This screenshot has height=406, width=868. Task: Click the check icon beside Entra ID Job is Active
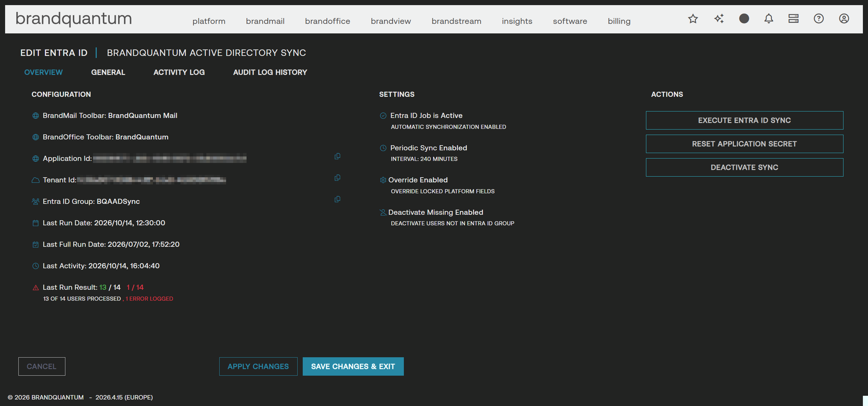383,116
